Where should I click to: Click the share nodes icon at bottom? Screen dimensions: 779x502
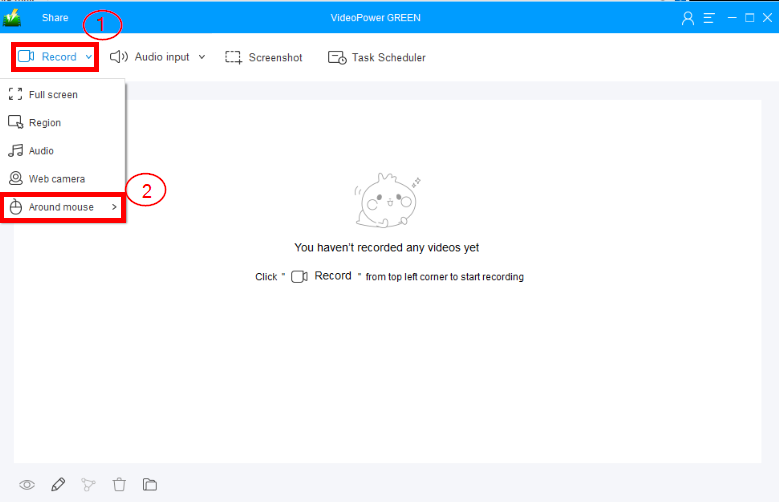click(88, 485)
